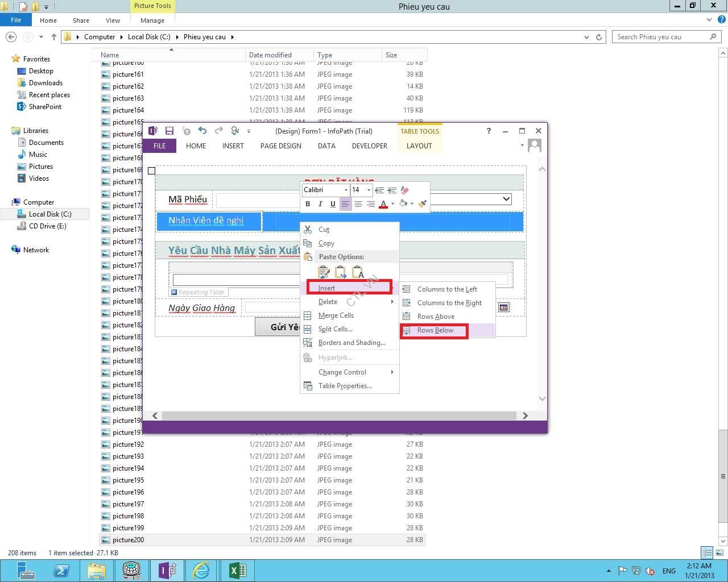Click the Center align icon

point(358,204)
